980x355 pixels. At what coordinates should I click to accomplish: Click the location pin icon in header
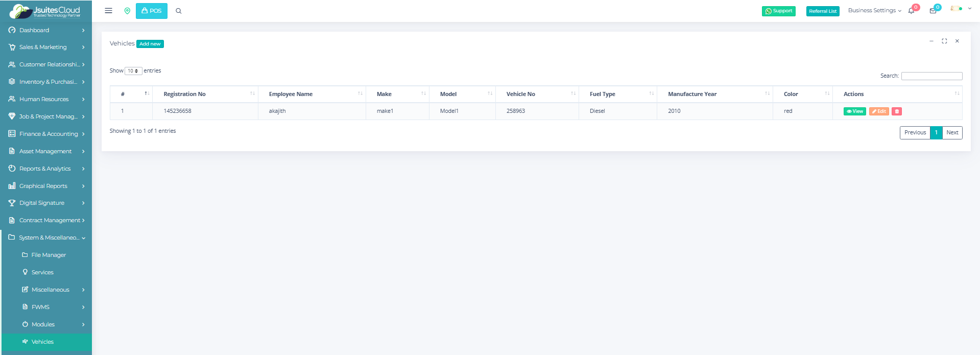[127, 11]
